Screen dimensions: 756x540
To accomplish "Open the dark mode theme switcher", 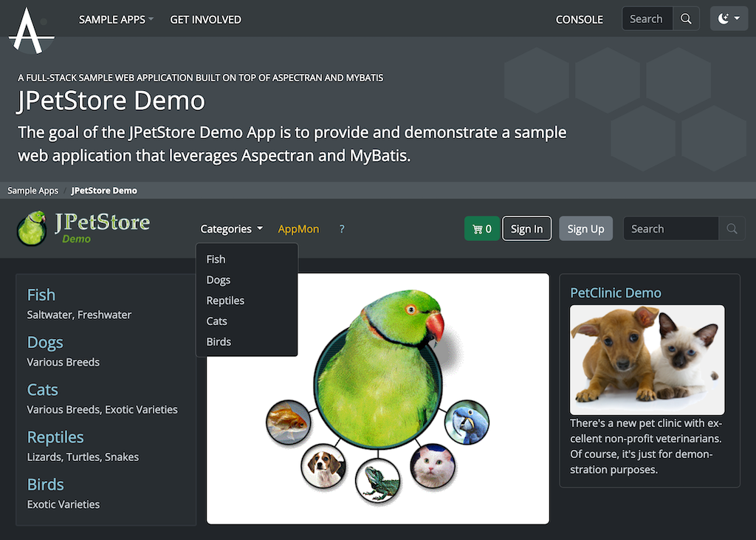I will pyautogui.click(x=729, y=18).
